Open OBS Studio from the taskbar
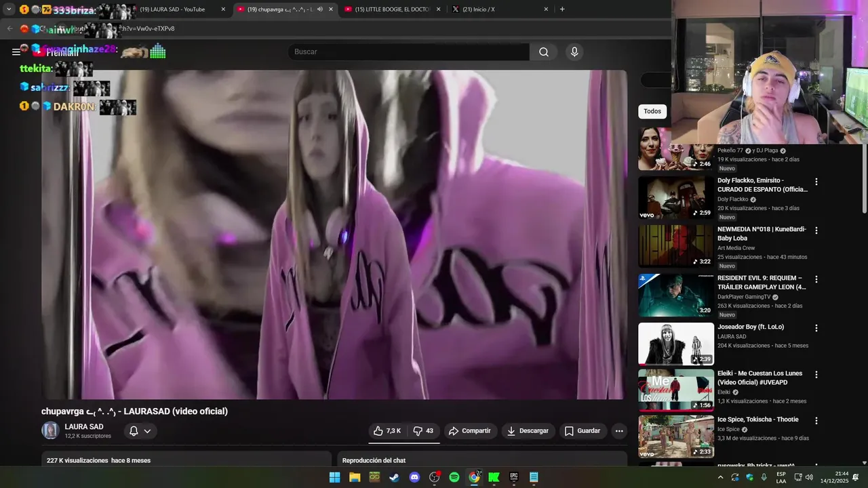The height and width of the screenshot is (488, 868). pos(435,477)
